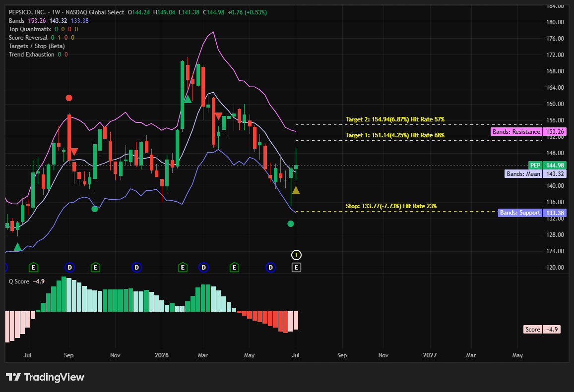Click the 168.00 price axis label

555,71
